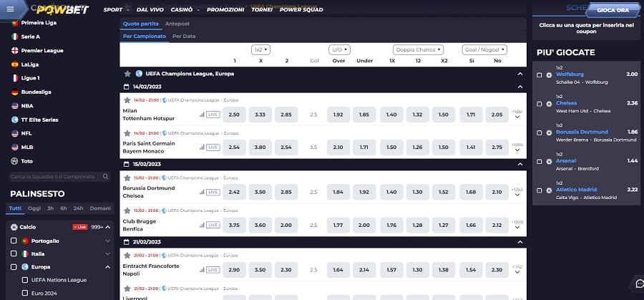Open the Doppia Chance dropdown
The width and height of the screenshot is (644, 300).
coord(418,49)
